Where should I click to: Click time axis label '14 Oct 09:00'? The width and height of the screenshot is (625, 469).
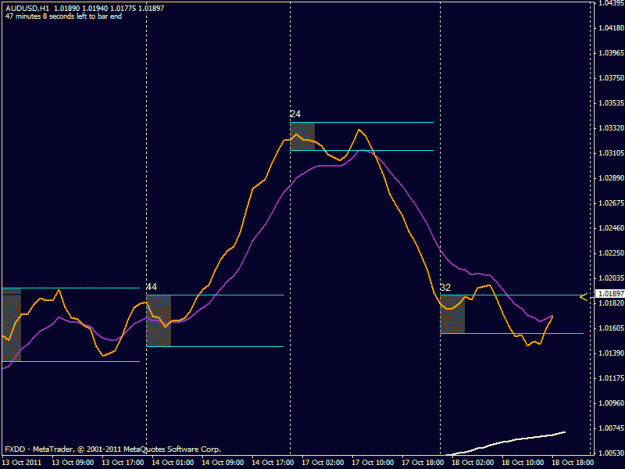(x=223, y=463)
